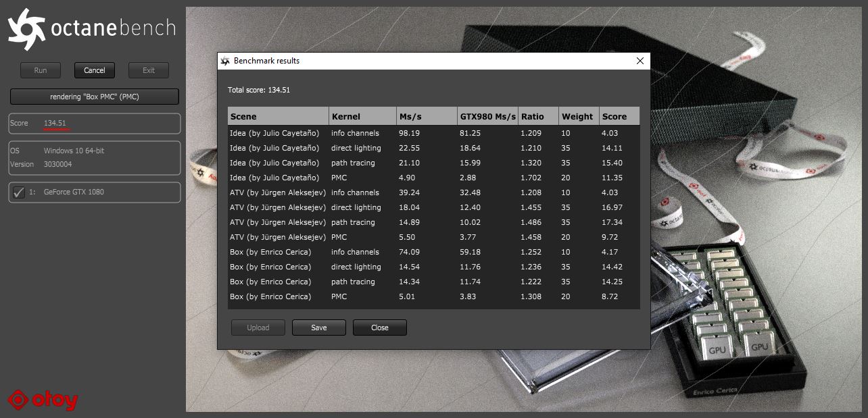Click the Benchmark results window title
The width and height of the screenshot is (868, 418).
point(266,61)
